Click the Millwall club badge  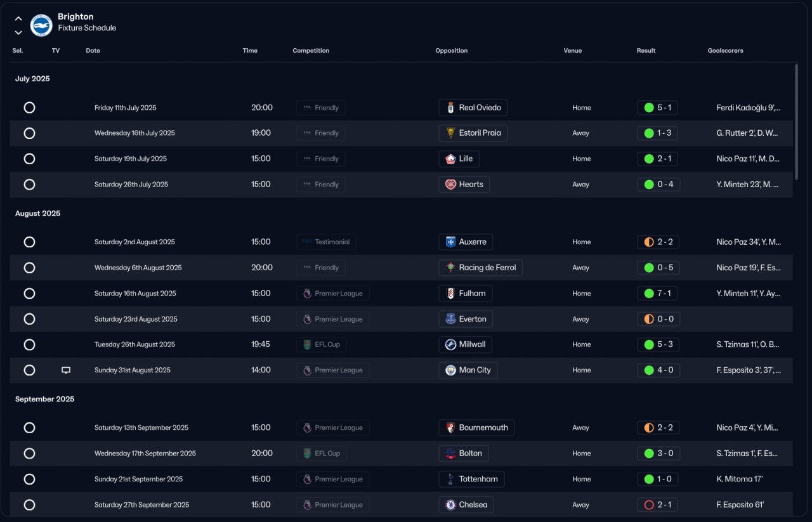[x=450, y=345]
